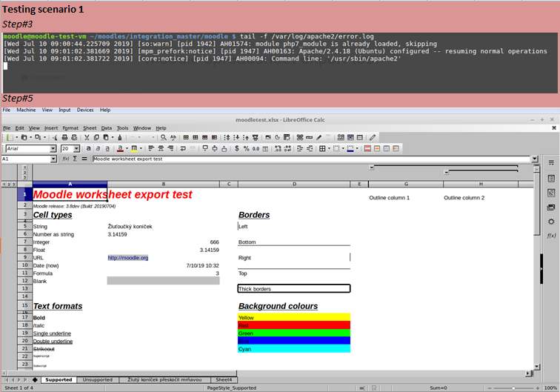This screenshot has width=560, height=392.
Task: Open the Borders dropdown arrow
Action: (x=329, y=148)
